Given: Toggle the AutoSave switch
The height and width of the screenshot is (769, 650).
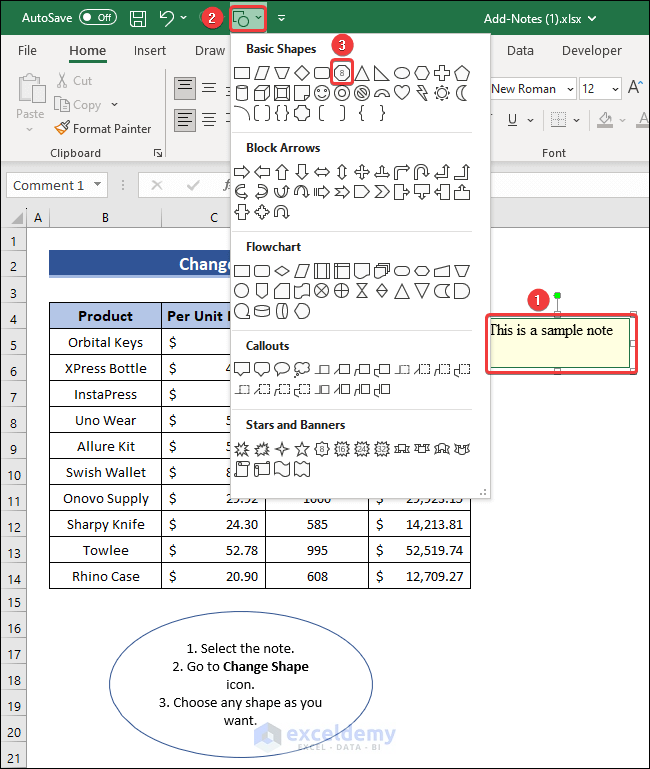Looking at the screenshot, I should click(x=98, y=18).
